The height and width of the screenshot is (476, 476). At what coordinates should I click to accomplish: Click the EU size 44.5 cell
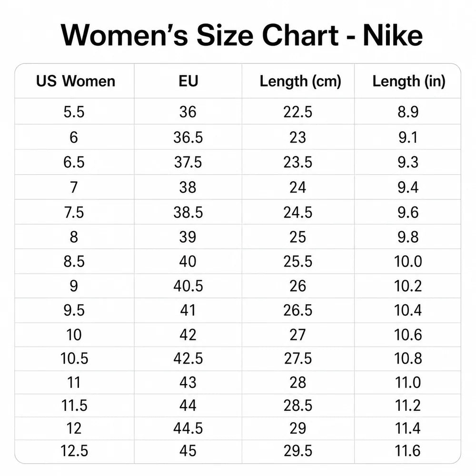point(188,428)
